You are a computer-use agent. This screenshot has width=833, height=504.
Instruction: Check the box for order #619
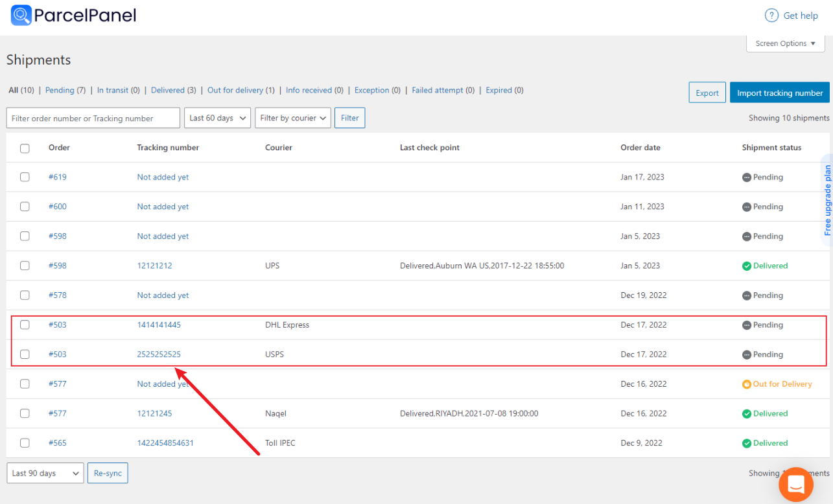click(x=25, y=177)
